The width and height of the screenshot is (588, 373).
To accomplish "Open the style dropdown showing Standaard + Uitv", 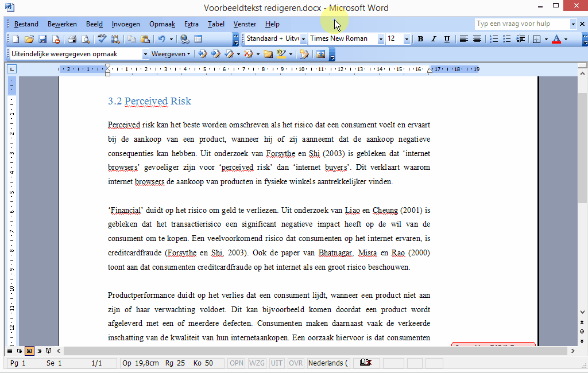I will click(x=303, y=39).
